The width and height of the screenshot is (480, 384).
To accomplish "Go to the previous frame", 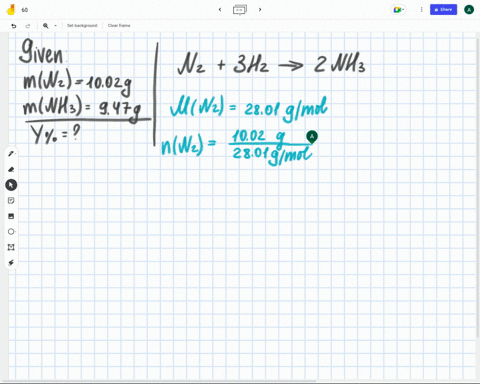I will point(220,10).
